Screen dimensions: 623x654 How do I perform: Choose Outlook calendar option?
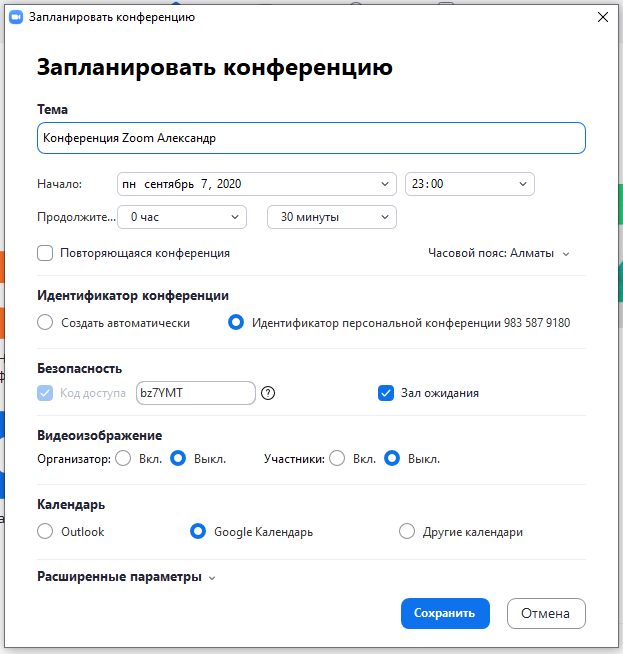45,531
